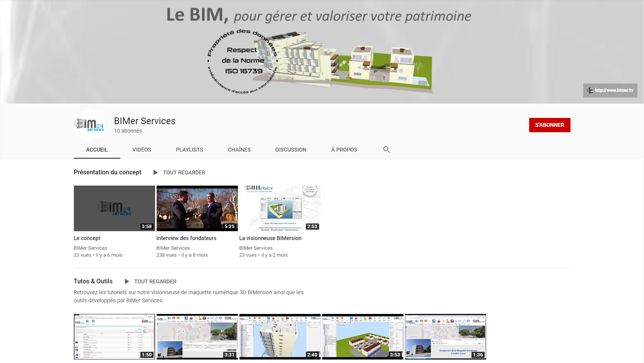Open the PLAYLISTS tab

[x=190, y=150]
